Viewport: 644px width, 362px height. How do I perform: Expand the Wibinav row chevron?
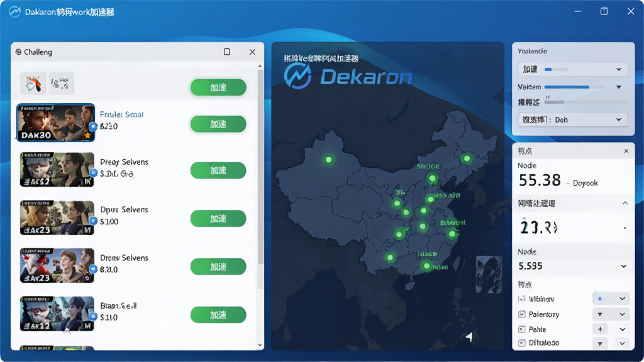pyautogui.click(x=622, y=299)
